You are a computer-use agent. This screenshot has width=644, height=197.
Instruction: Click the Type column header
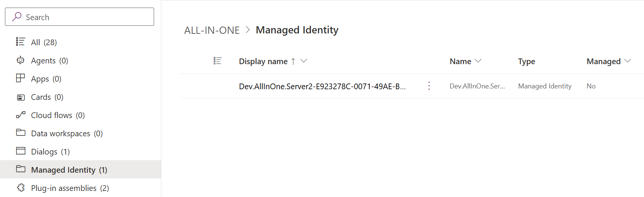point(526,61)
